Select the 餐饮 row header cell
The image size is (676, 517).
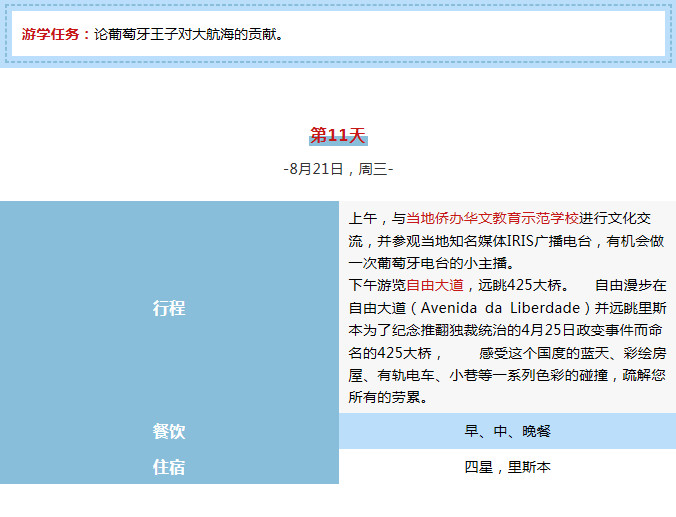169,431
